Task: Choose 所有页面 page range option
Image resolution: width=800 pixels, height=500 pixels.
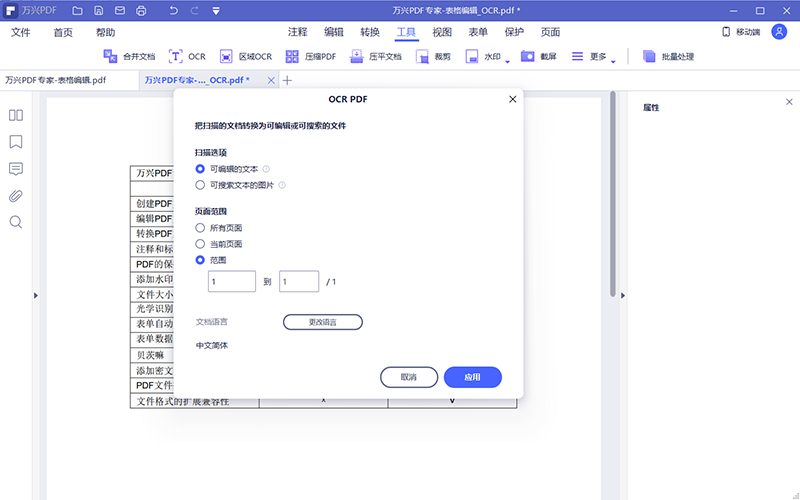Action: pyautogui.click(x=200, y=228)
